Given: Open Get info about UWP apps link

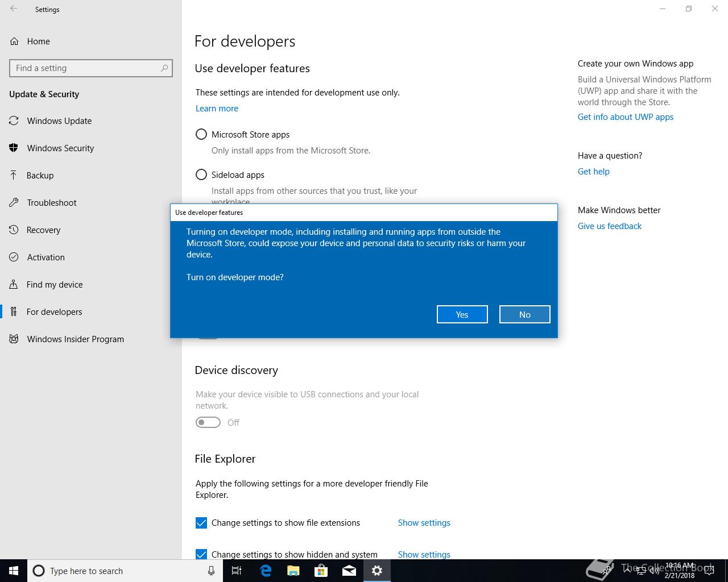Looking at the screenshot, I should coord(626,117).
